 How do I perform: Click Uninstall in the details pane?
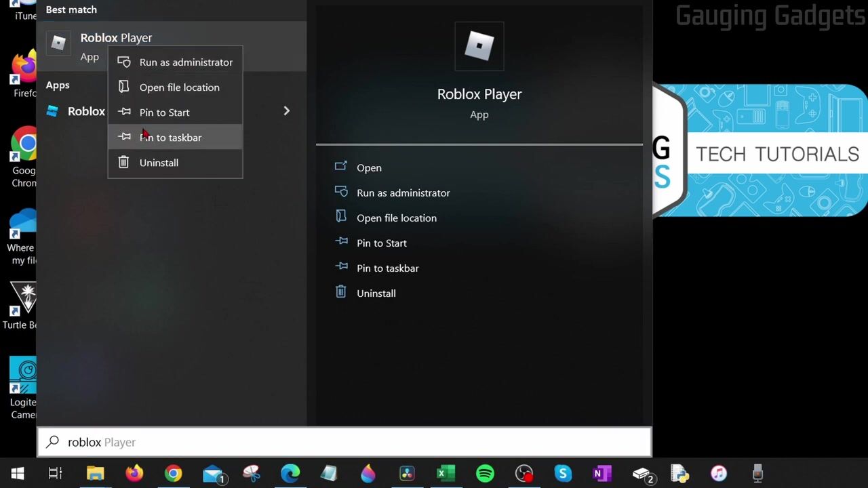pos(376,293)
